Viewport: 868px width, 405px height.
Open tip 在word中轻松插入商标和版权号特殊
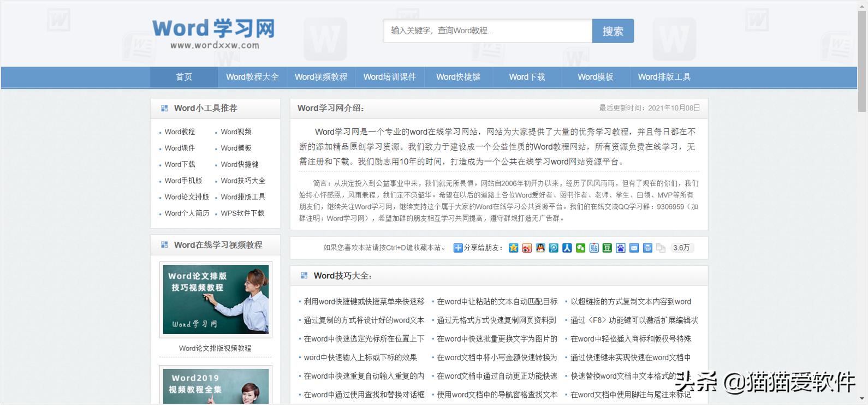click(631, 339)
